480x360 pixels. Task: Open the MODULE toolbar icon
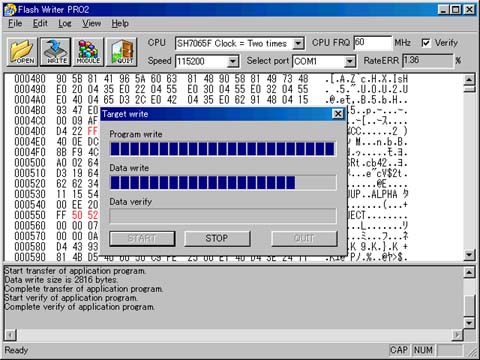(x=88, y=52)
